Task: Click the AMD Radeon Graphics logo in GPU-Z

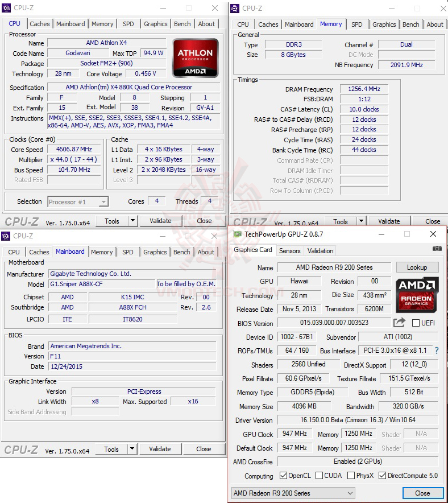Action: pos(417,295)
